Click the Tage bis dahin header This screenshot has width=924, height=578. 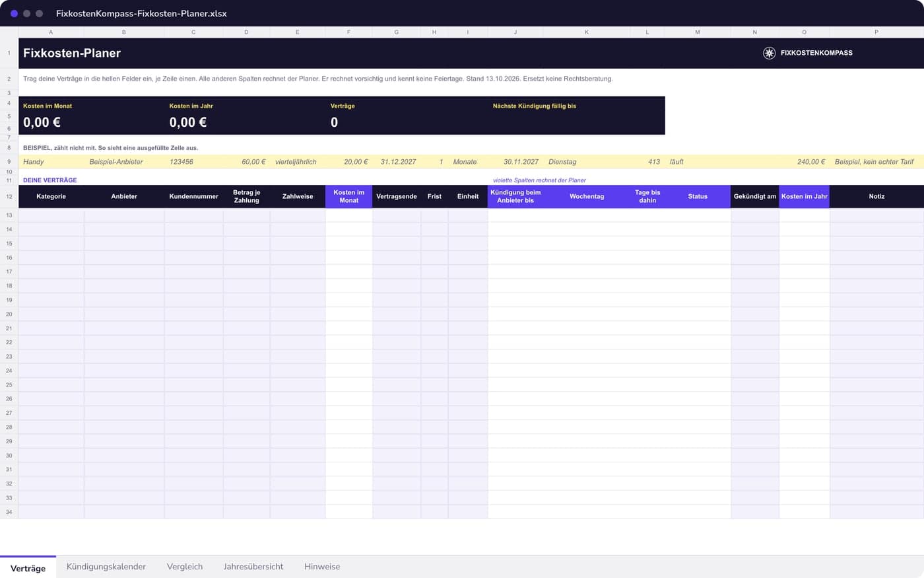(647, 196)
